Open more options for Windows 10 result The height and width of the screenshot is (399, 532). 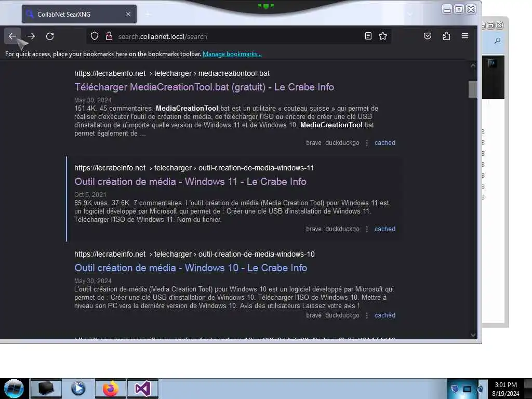[367, 315]
